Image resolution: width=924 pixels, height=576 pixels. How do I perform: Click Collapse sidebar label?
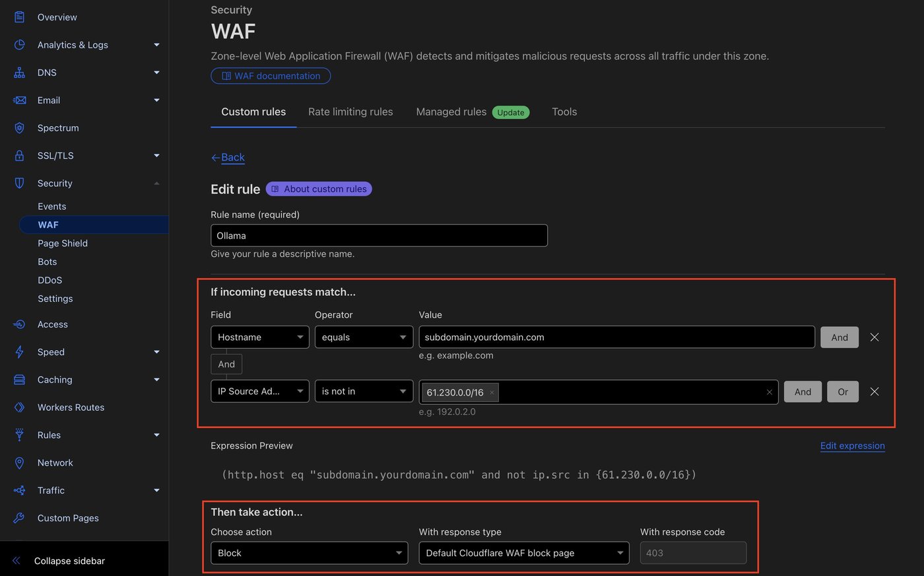pyautogui.click(x=70, y=561)
